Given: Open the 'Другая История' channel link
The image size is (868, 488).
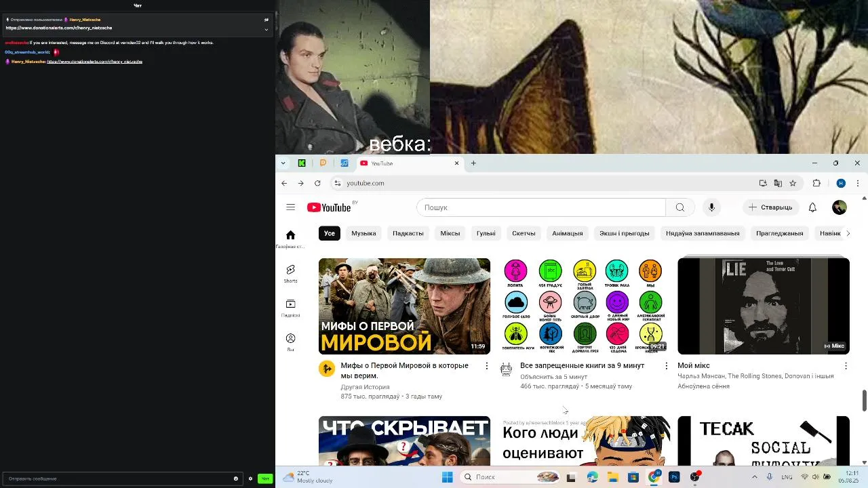Looking at the screenshot, I should [x=365, y=387].
